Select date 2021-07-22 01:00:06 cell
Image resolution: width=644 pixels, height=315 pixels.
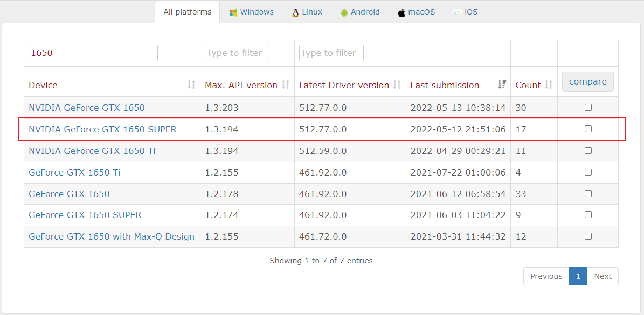coord(458,172)
